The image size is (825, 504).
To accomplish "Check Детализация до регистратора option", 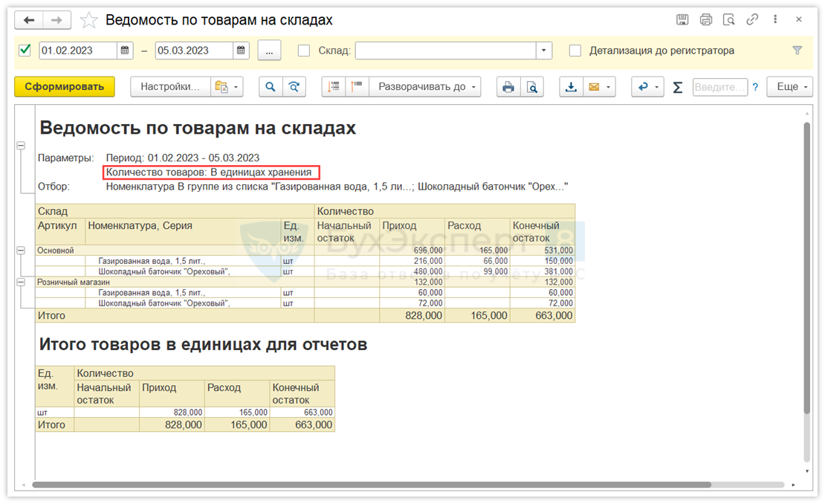I will (x=575, y=51).
